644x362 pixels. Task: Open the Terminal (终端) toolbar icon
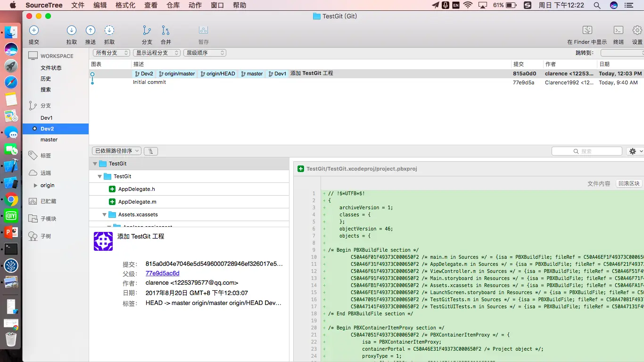[x=619, y=30]
